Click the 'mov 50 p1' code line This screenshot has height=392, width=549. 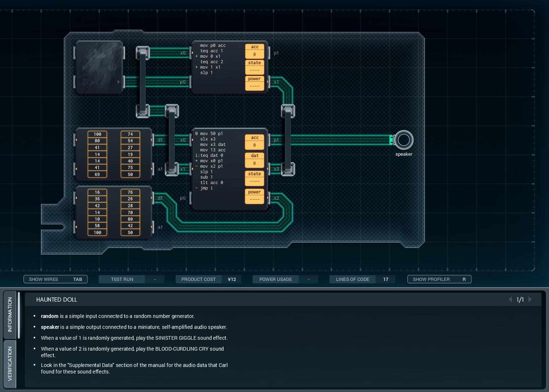pyautogui.click(x=211, y=134)
